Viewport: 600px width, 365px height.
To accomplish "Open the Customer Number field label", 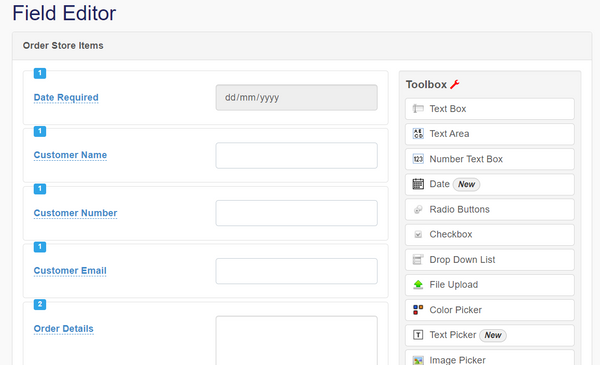I will coord(75,213).
